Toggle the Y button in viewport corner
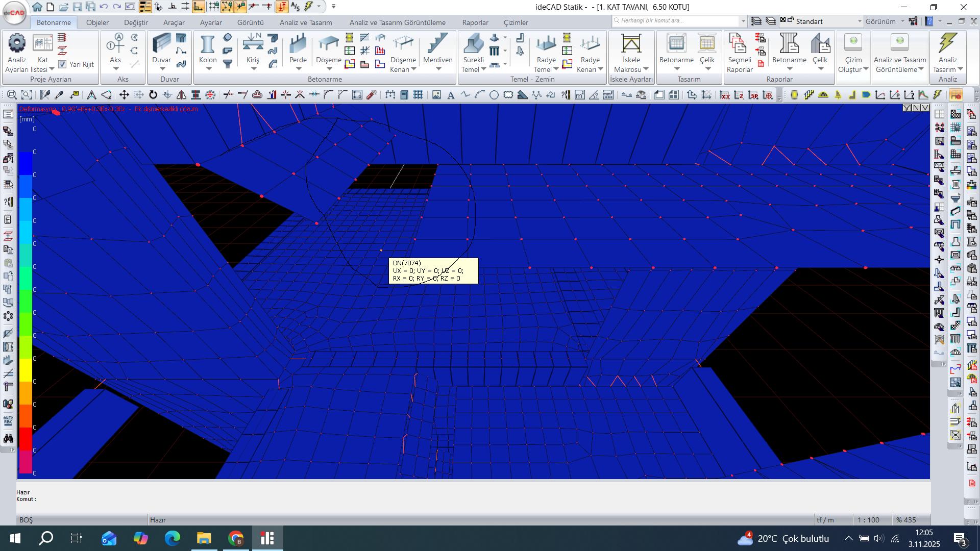The width and height of the screenshot is (980, 551). click(x=907, y=108)
